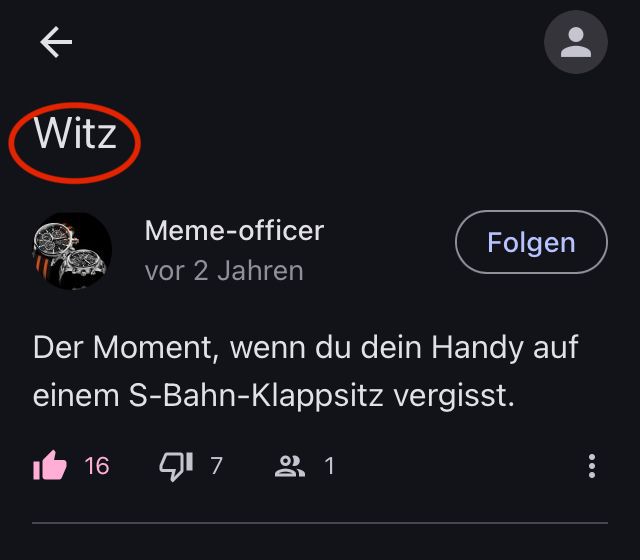
Task: Click the red circle around Witz
Action: (75, 143)
